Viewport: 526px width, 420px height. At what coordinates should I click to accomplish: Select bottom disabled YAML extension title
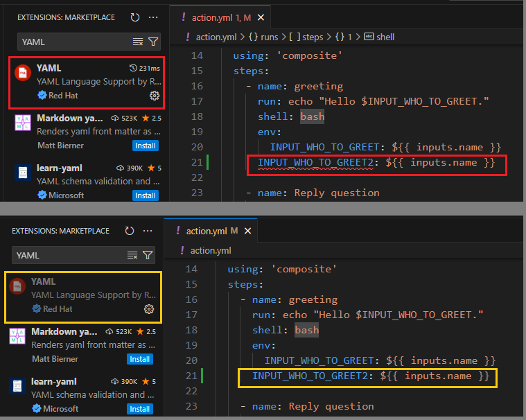[44, 281]
